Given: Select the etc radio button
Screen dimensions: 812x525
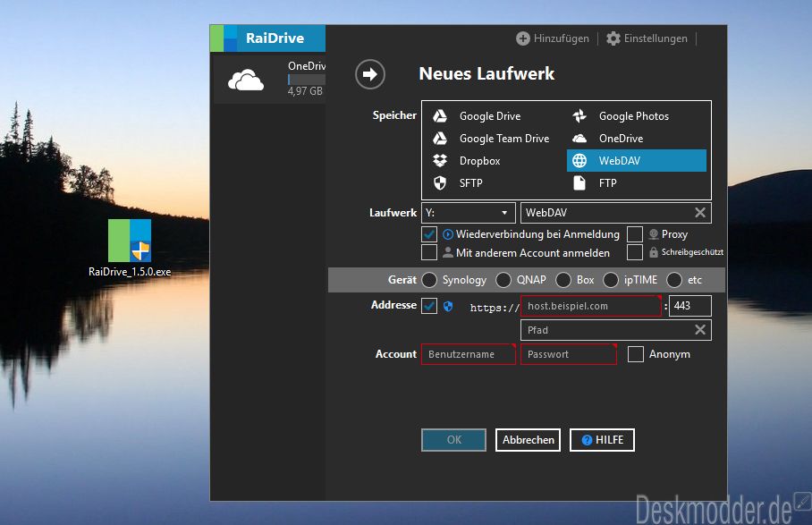Looking at the screenshot, I should pyautogui.click(x=674, y=280).
